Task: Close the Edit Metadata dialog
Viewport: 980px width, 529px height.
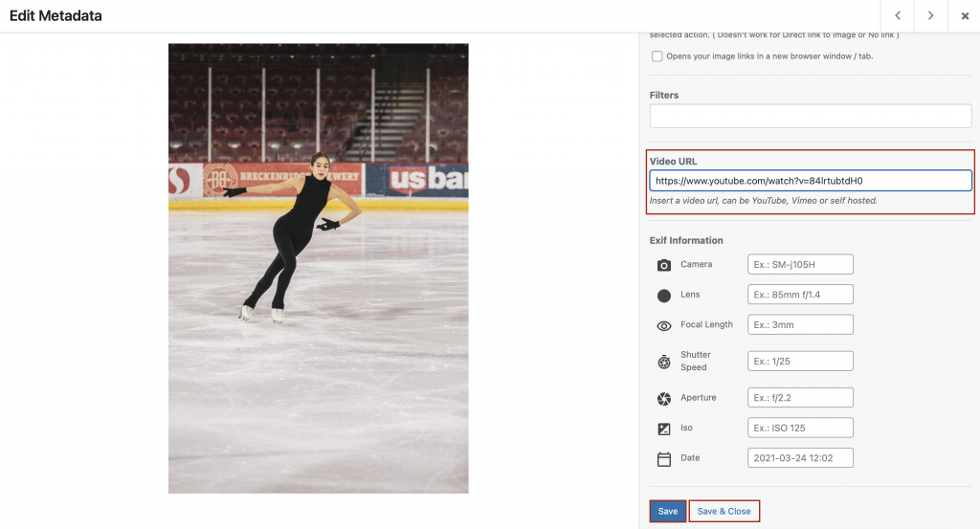Action: point(965,15)
